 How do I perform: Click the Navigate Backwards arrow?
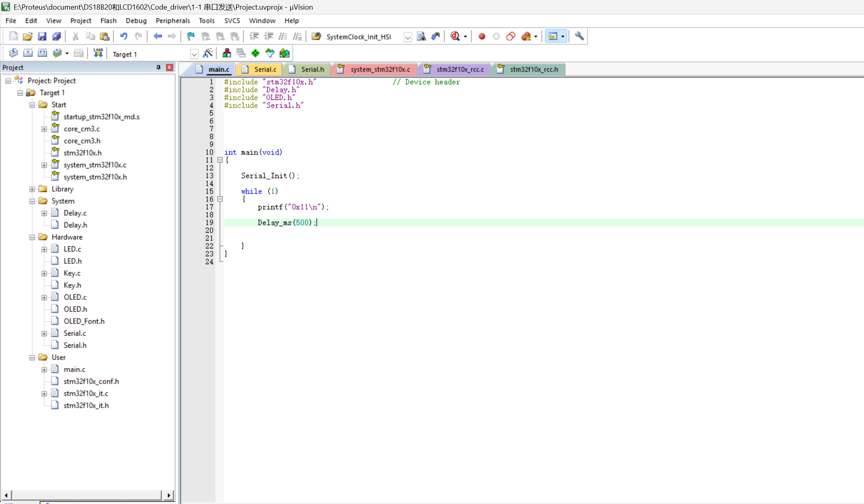[158, 36]
